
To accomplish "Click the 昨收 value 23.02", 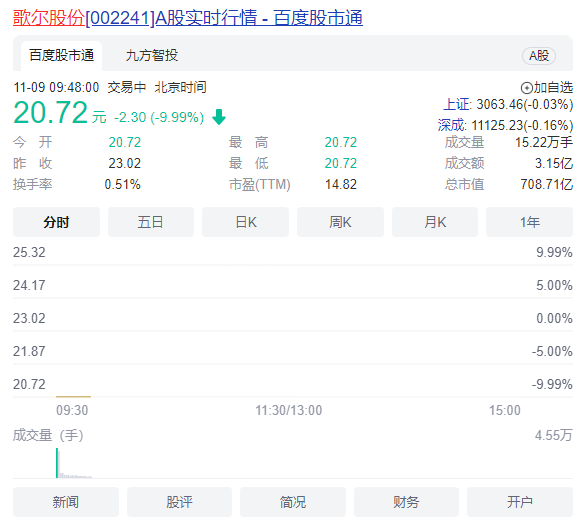I will [125, 163].
